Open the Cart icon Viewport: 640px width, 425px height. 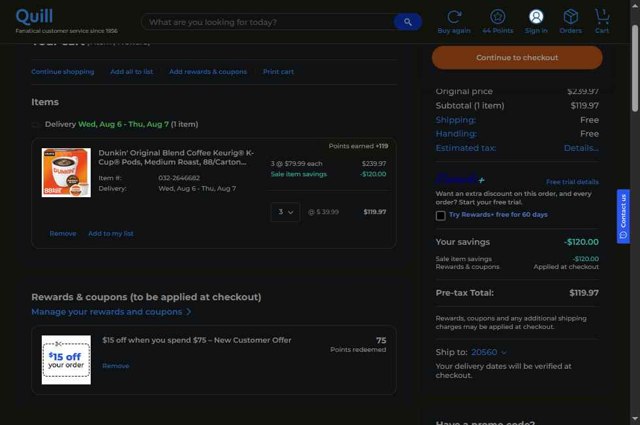pos(602,17)
